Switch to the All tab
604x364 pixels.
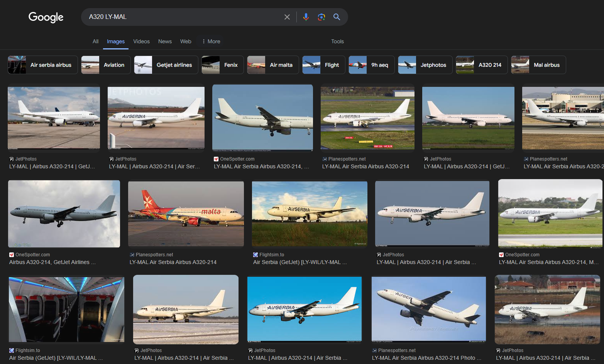click(x=96, y=41)
